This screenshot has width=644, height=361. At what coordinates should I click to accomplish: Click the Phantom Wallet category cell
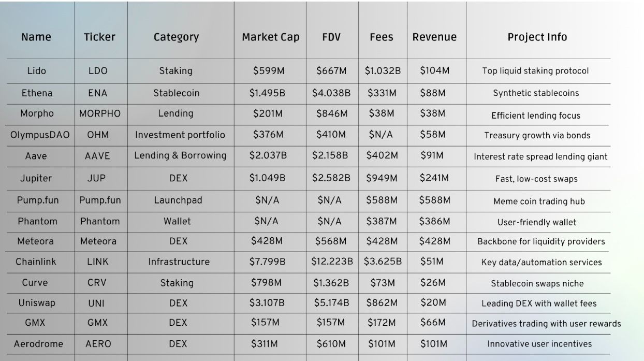tap(177, 221)
